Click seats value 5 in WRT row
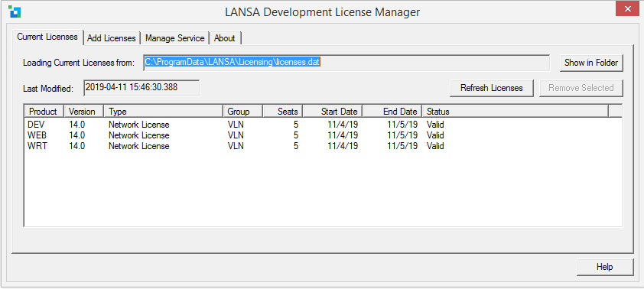Viewport: 644px width, 289px height. [296, 146]
